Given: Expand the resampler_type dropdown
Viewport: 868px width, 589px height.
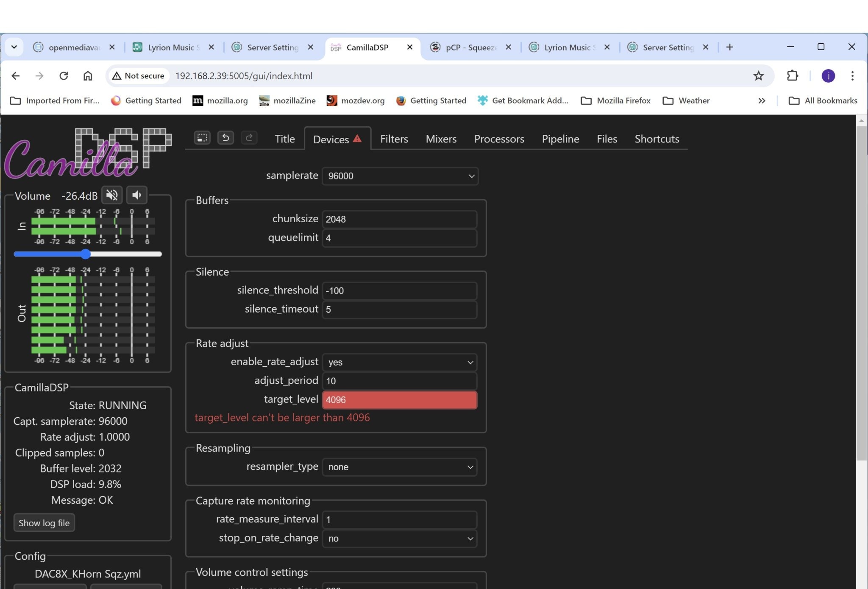Looking at the screenshot, I should [x=400, y=467].
